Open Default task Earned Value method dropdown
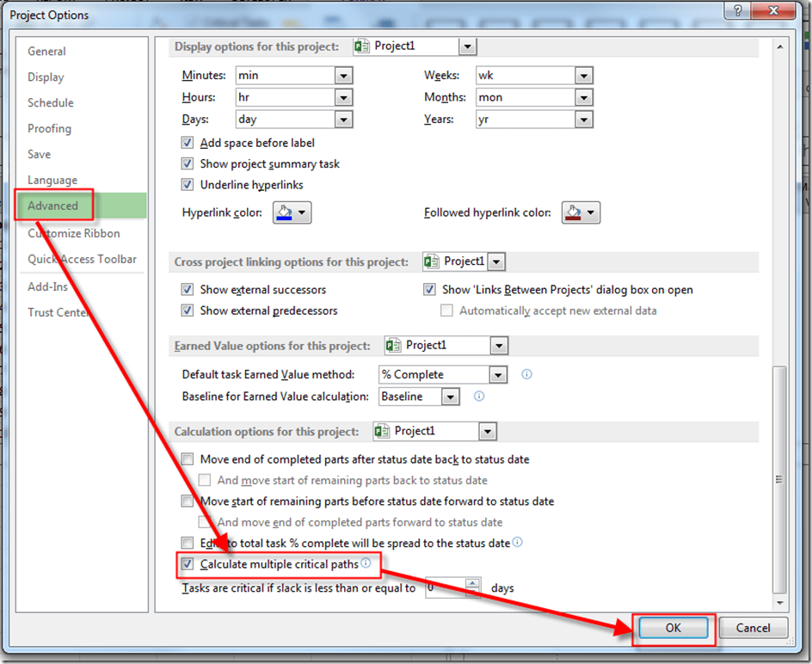Screen dimensions: 812x664 point(497,375)
